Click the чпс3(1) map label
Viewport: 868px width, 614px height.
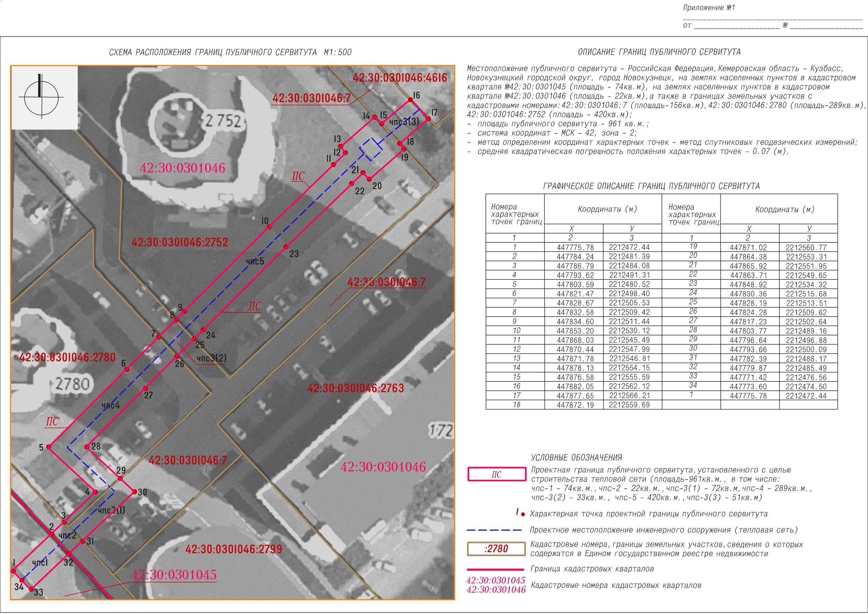[111, 510]
